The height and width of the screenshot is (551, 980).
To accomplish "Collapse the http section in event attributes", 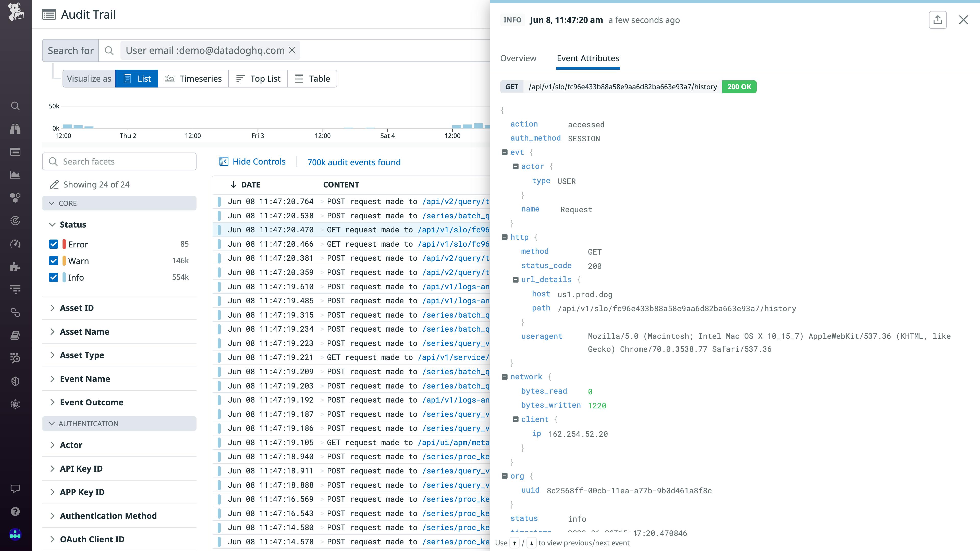I will (505, 237).
